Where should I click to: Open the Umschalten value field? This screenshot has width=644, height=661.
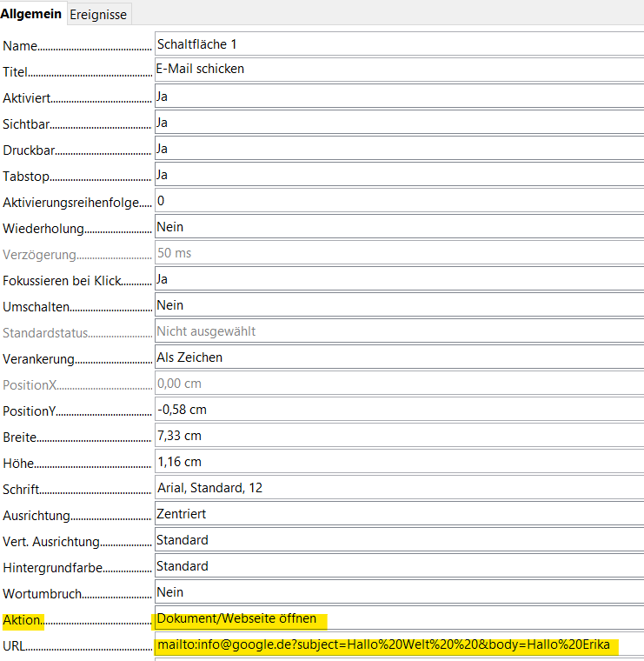click(x=398, y=305)
